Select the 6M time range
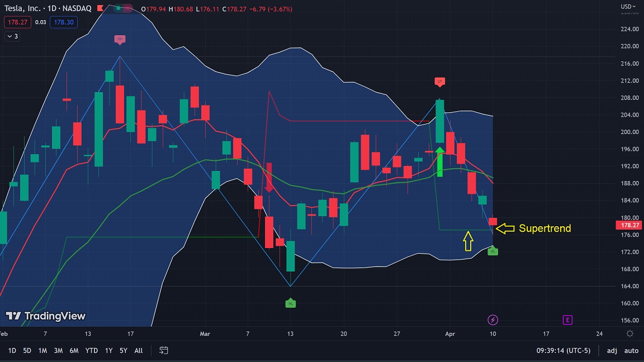644x362 pixels. tap(74, 350)
